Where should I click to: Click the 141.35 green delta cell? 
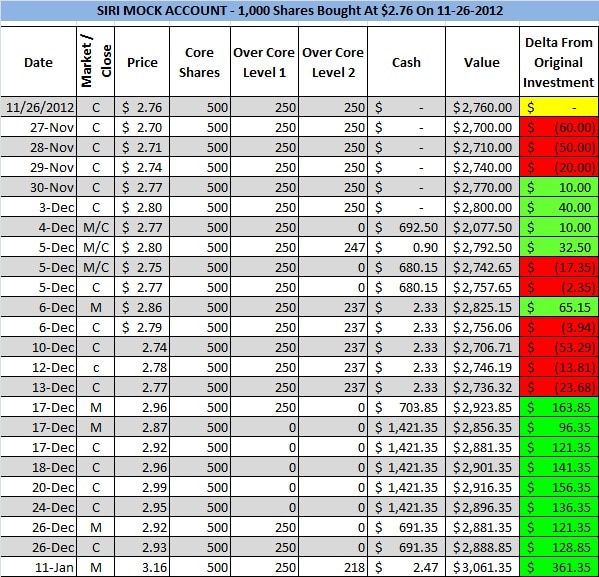[x=559, y=467]
